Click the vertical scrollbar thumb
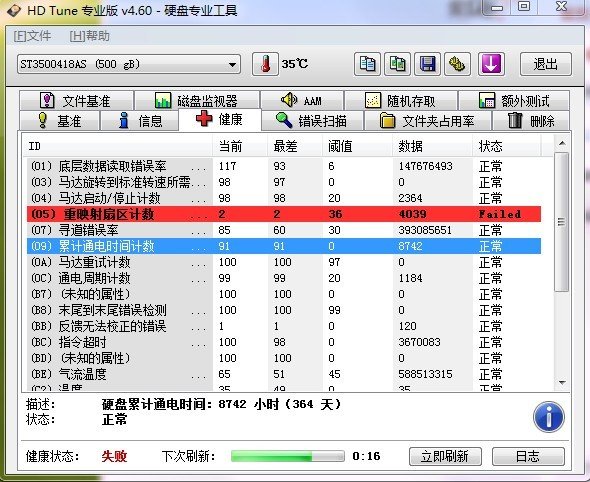The width and height of the screenshot is (590, 482). 562,222
